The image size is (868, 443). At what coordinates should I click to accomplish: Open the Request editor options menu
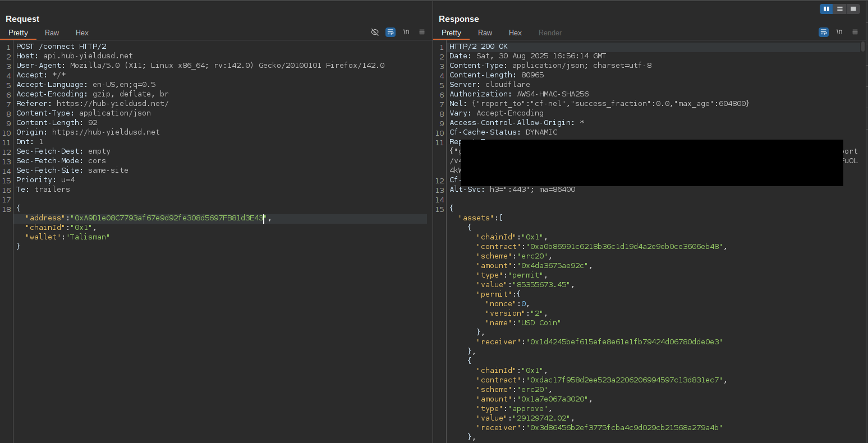coord(422,32)
